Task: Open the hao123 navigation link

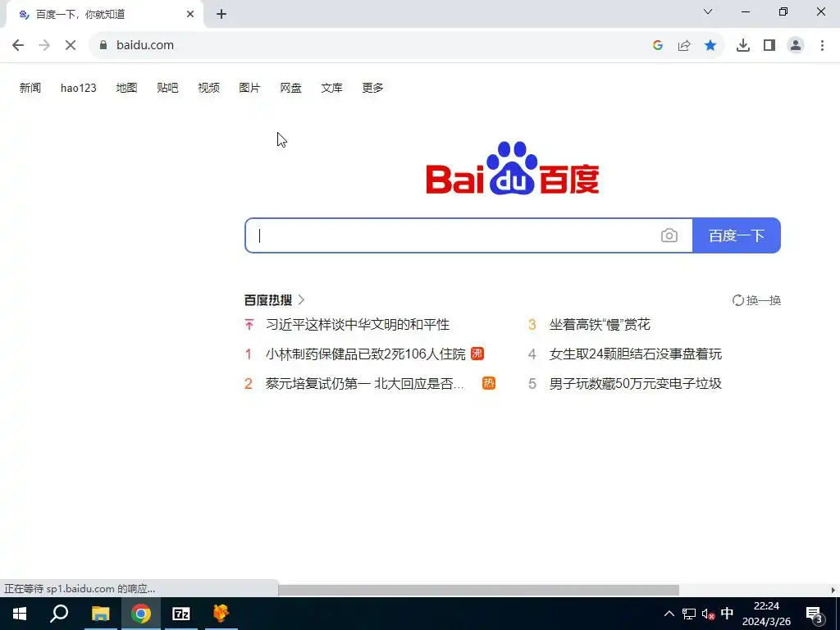Action: (78, 88)
